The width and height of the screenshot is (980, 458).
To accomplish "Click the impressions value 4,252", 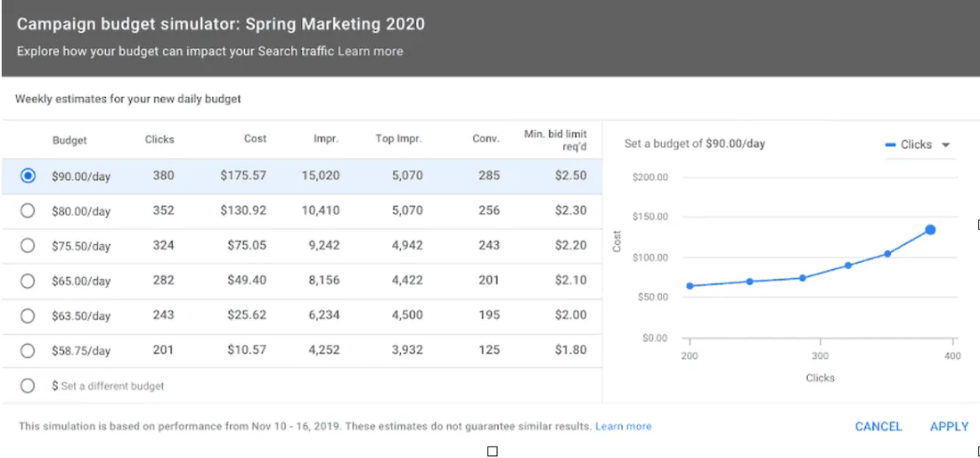I will click(x=323, y=350).
